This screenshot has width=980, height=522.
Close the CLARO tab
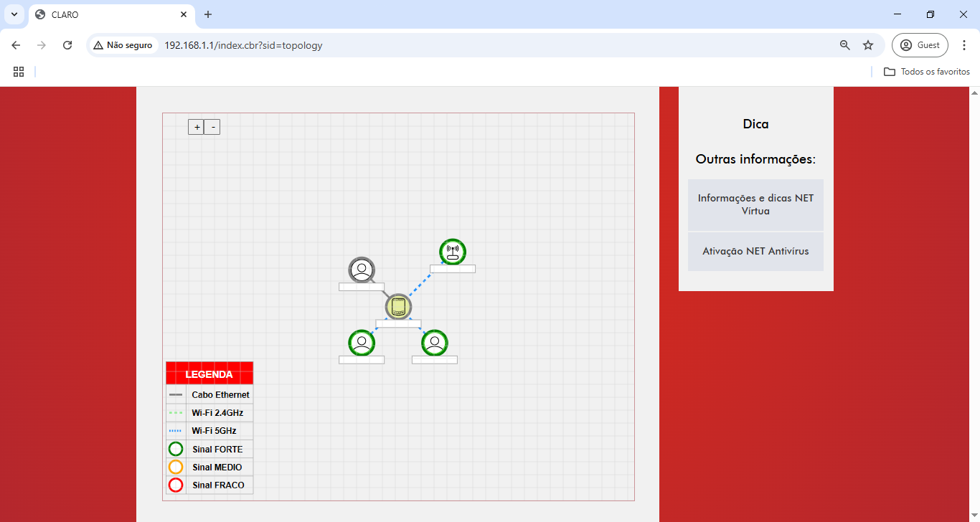(184, 14)
